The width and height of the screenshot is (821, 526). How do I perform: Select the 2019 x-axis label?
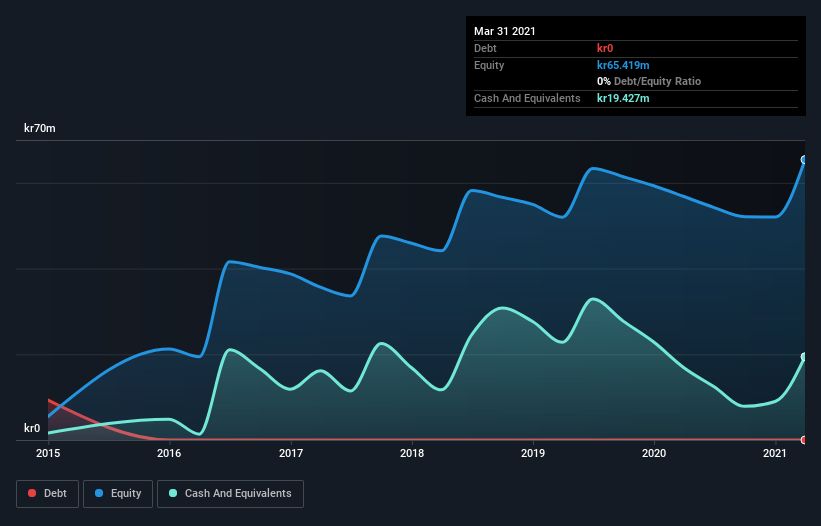click(533, 453)
